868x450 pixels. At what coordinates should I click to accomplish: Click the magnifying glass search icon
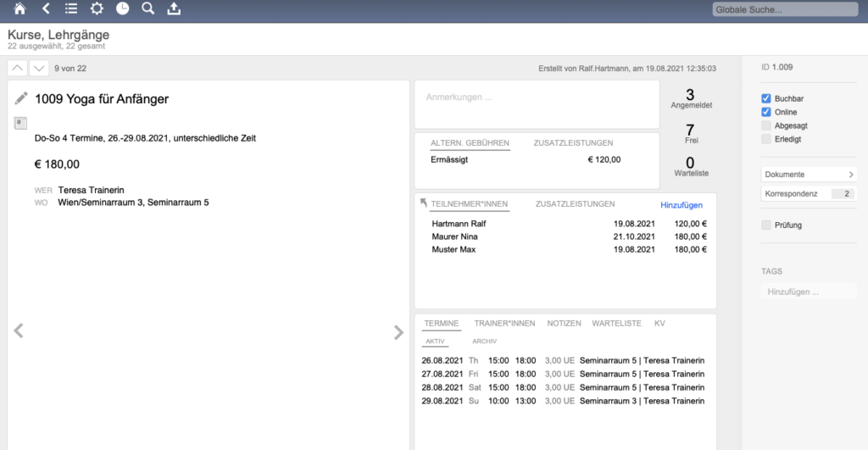pos(148,9)
